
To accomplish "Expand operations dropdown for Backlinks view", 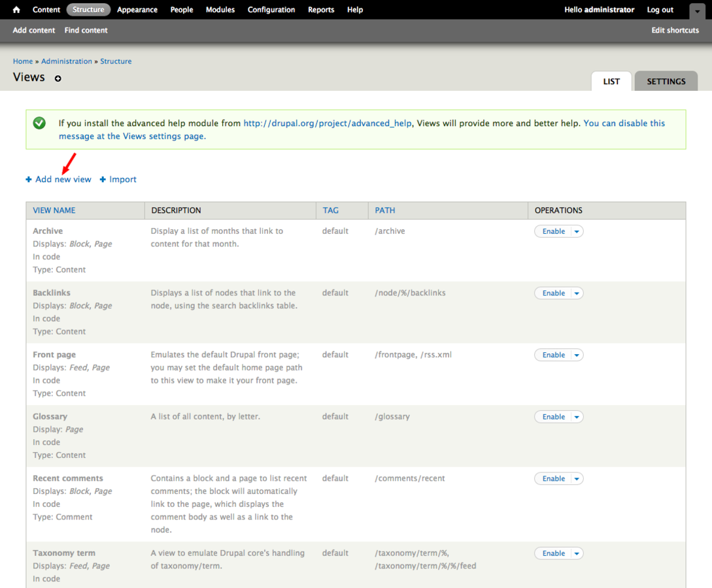I will pyautogui.click(x=577, y=293).
